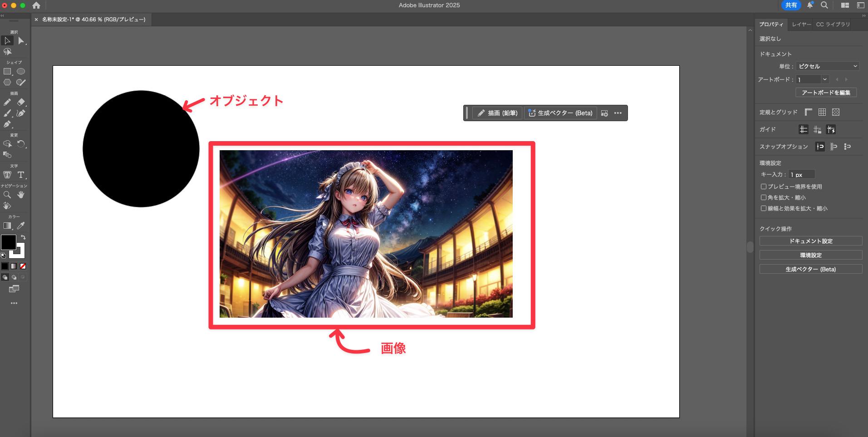868x437 pixels.
Task: Pick the Curvature pen tool
Action: pos(21,113)
